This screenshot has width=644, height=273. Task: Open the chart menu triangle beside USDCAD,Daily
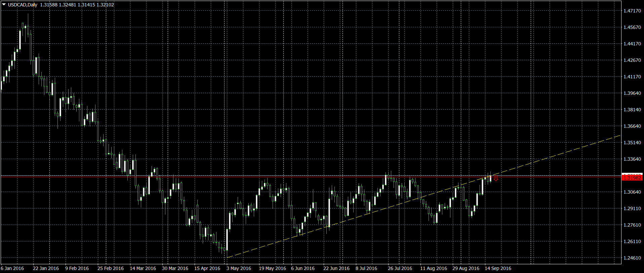tap(4, 5)
